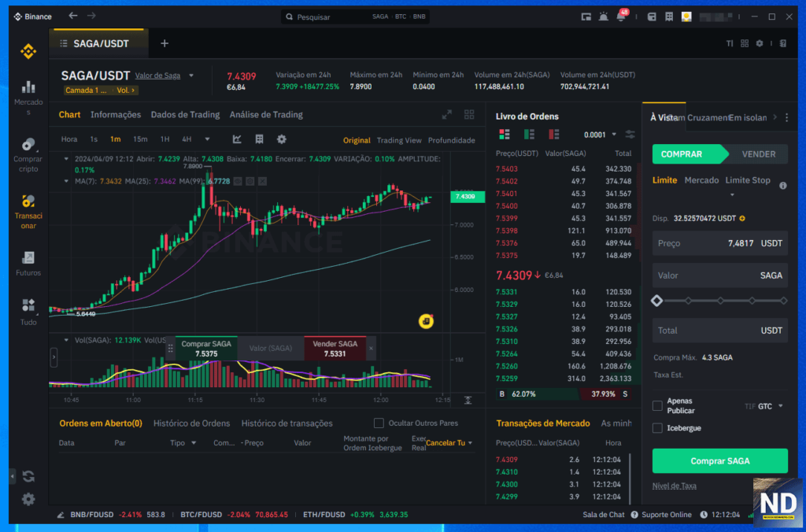Show the combined buy and sell order book view
Viewport: 806px width, 532px height.
[505, 135]
